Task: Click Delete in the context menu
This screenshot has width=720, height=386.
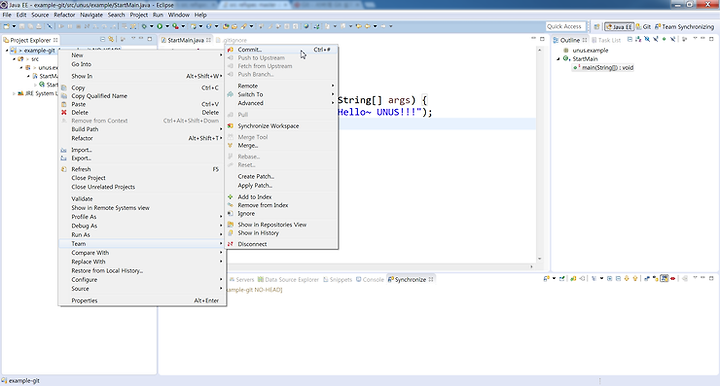Action: pyautogui.click(x=142, y=112)
